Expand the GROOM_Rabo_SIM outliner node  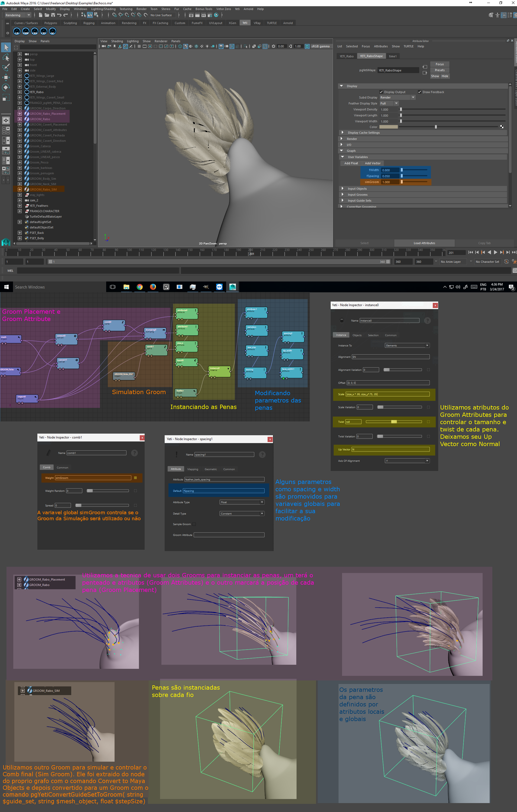pos(19,189)
